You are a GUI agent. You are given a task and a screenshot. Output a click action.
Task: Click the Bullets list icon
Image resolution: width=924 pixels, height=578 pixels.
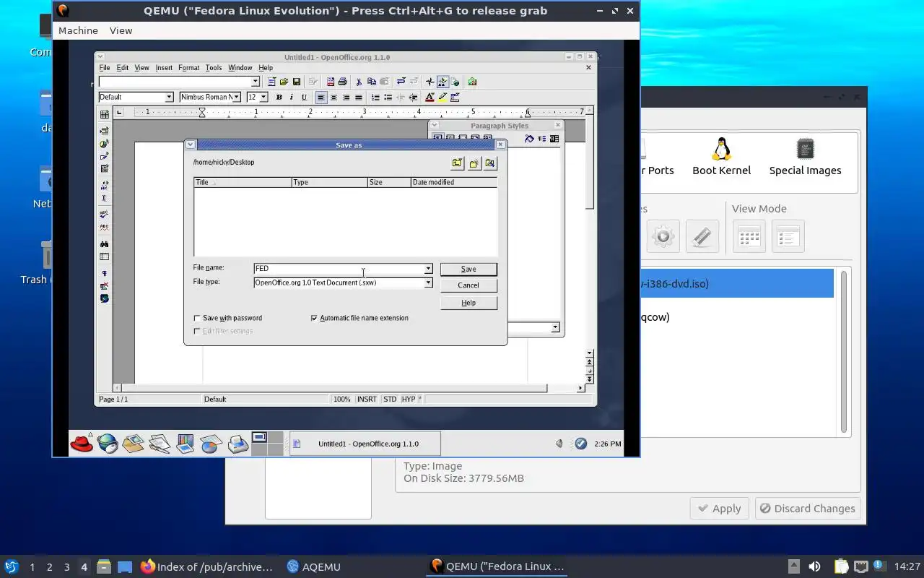388,98
